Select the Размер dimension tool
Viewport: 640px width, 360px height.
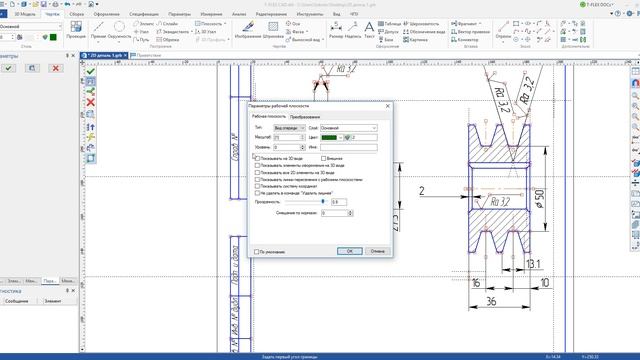[x=336, y=30]
